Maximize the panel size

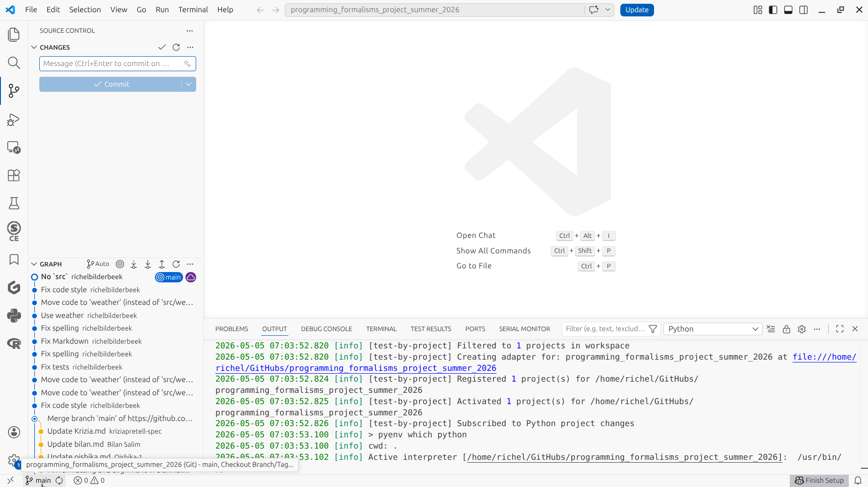click(x=839, y=329)
